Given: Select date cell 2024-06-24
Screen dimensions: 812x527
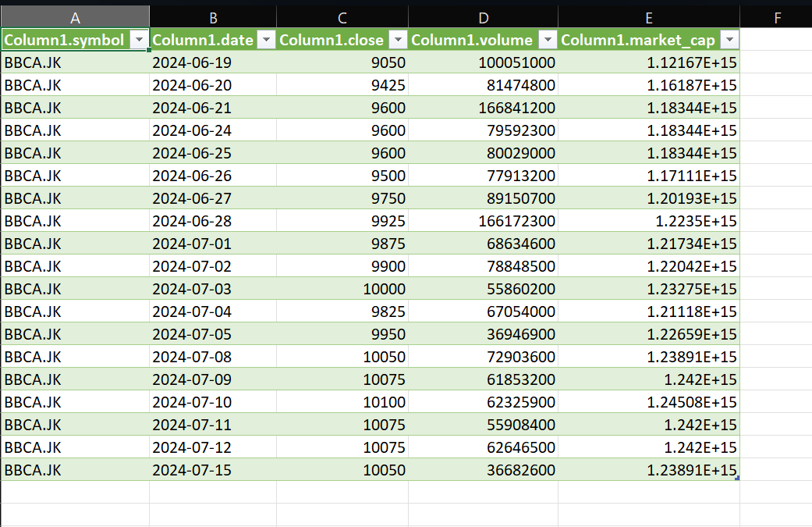Looking at the screenshot, I should pyautogui.click(x=213, y=130).
